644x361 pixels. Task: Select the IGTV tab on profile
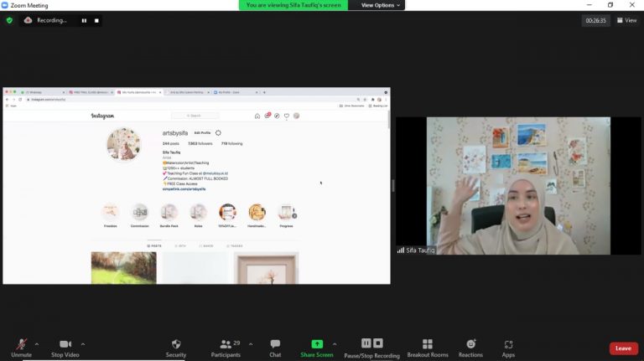tap(180, 245)
